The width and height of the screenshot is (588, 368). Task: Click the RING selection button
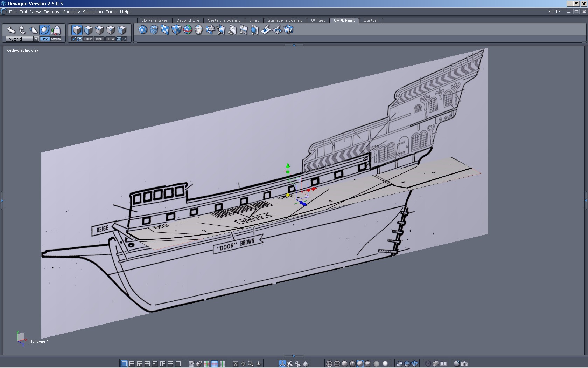click(99, 39)
